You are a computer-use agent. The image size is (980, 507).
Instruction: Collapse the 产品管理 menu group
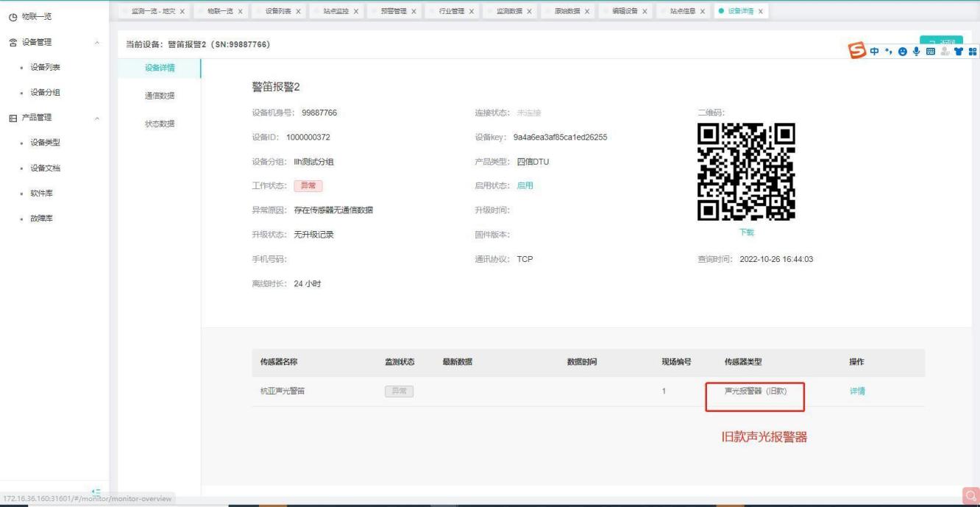[98, 118]
